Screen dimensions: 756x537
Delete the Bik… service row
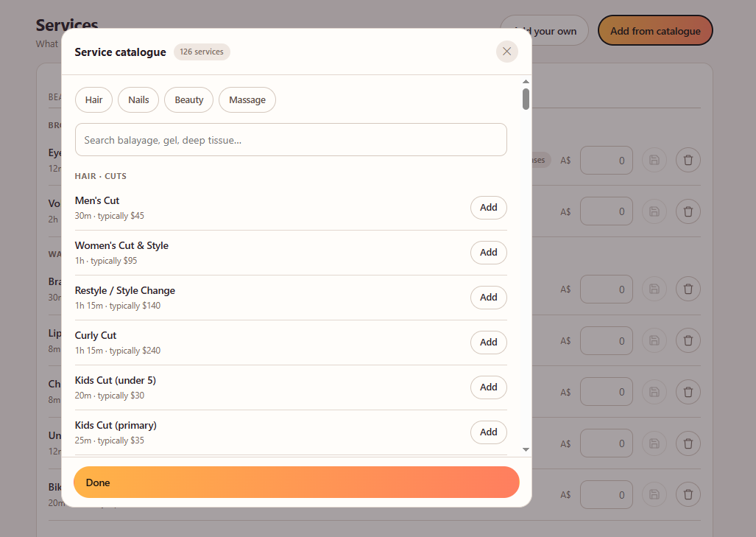688,494
